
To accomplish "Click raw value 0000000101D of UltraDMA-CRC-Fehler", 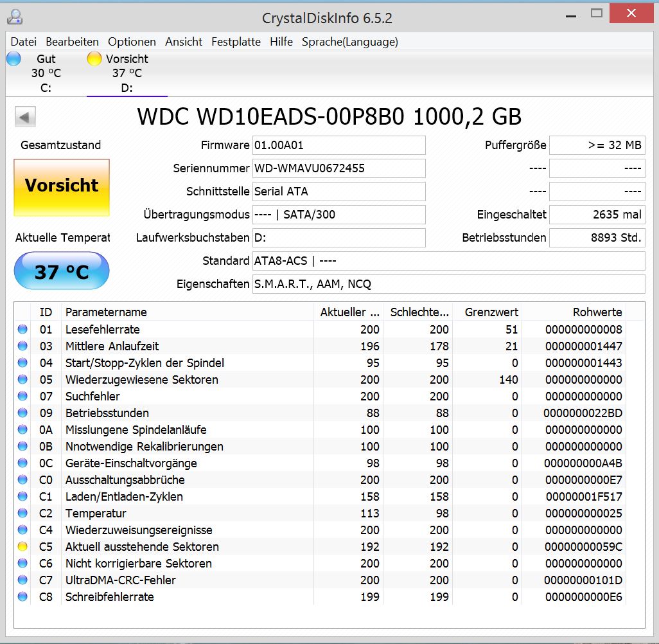I will tap(583, 580).
